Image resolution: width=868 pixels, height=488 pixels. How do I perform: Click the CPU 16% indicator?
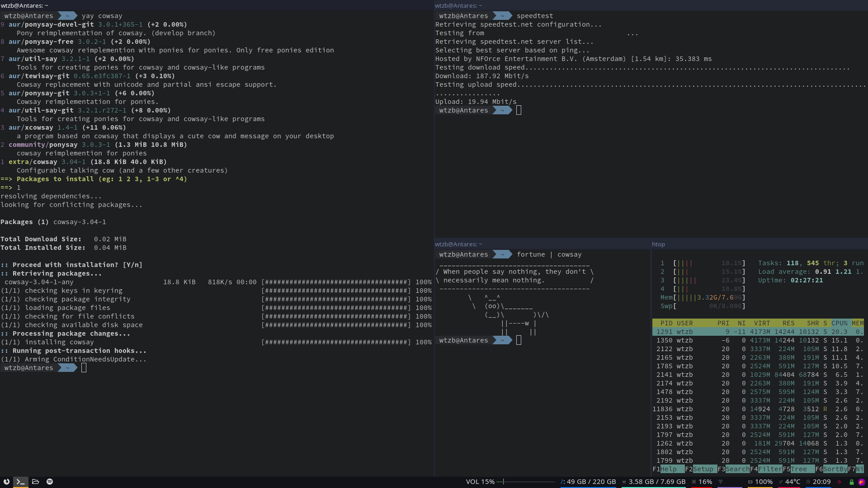702,482
